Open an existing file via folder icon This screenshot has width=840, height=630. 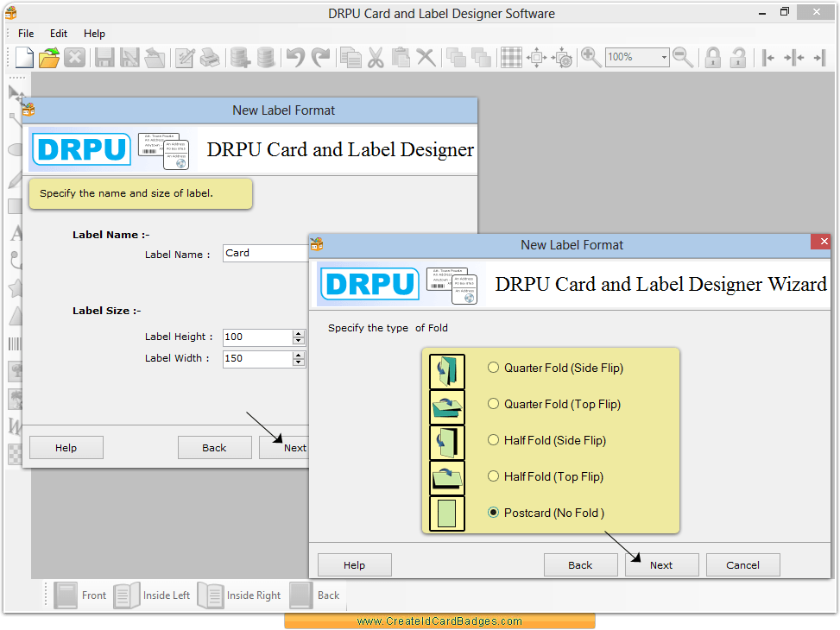point(49,57)
